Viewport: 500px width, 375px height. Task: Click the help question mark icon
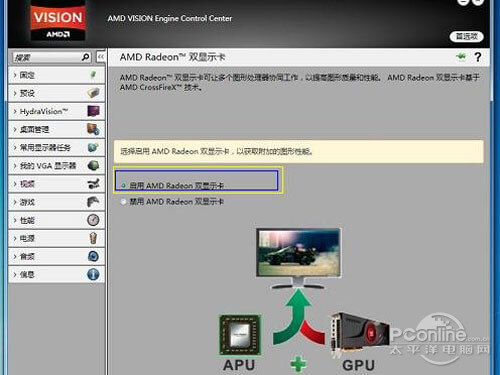tap(478, 57)
